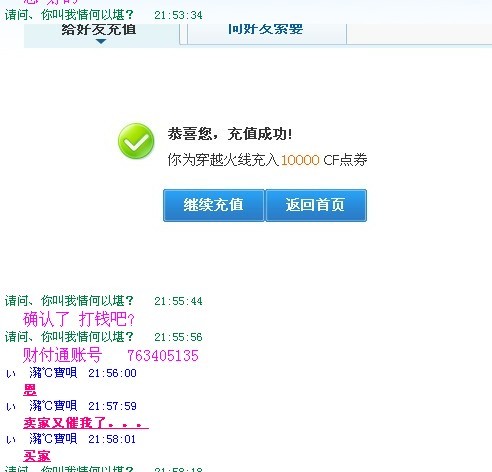Click the down arrow under 给好友充值
492x472 pixels.
coord(101,41)
